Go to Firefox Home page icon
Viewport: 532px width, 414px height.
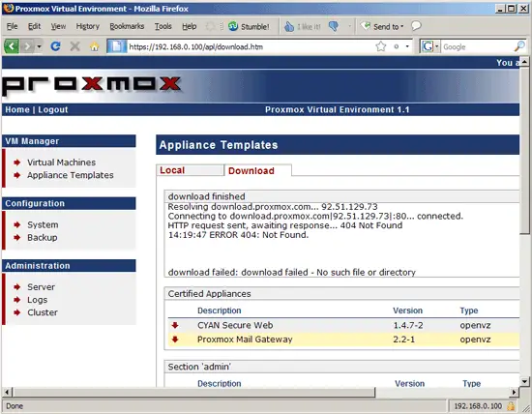95,46
